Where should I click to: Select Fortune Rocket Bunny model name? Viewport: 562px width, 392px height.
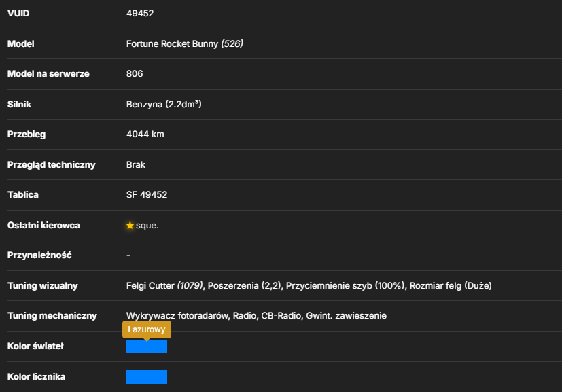[x=172, y=43]
